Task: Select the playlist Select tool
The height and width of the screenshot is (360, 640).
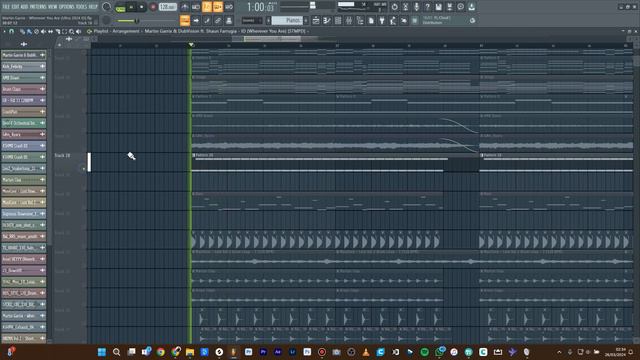Action: tap(64, 31)
